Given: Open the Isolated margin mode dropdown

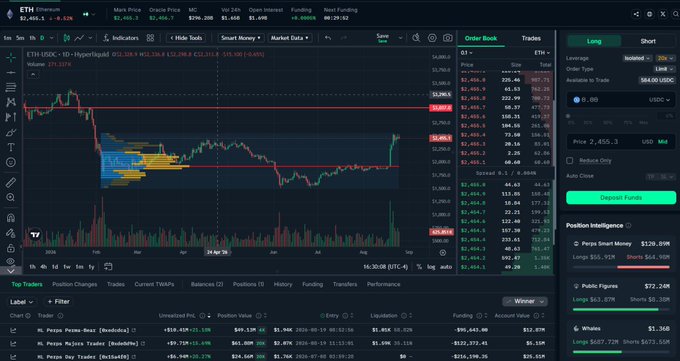Looking at the screenshot, I should pos(637,58).
